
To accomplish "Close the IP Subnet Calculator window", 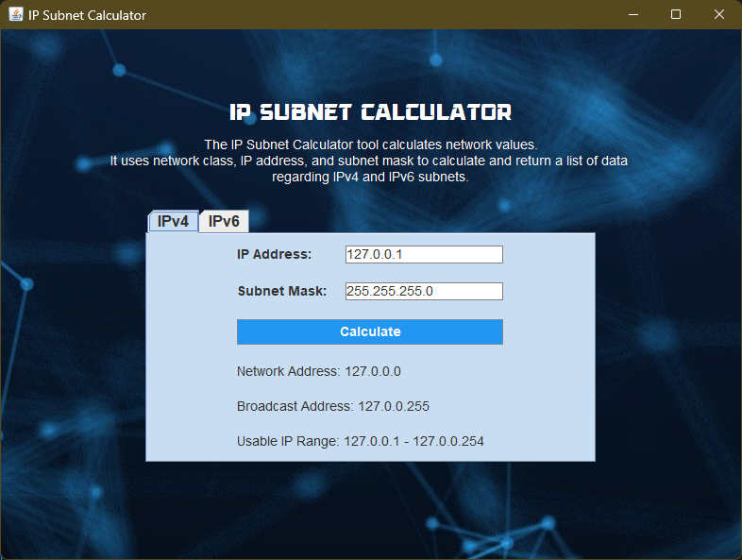I will pos(718,15).
